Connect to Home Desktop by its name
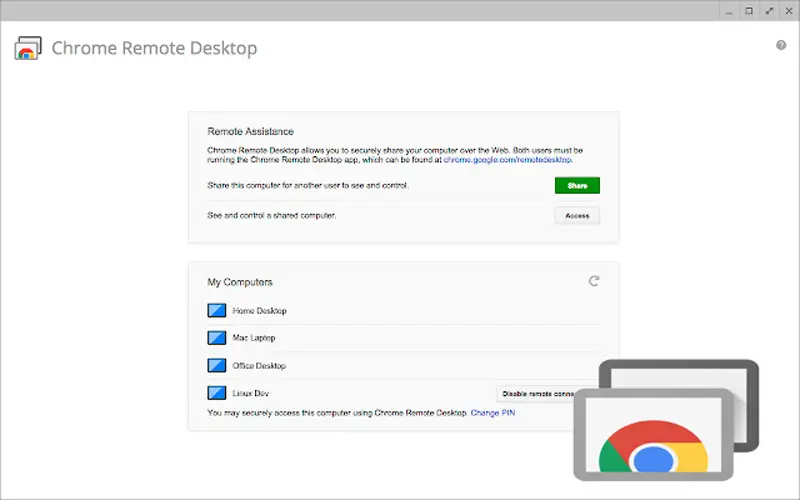800x500 pixels. click(258, 311)
